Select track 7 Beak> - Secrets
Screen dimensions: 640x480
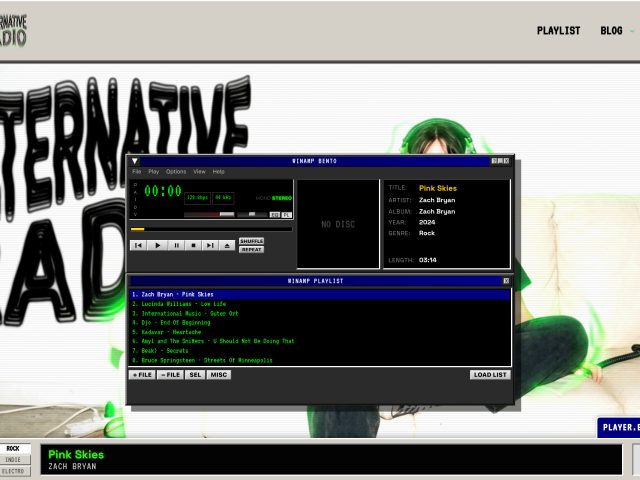(320, 351)
